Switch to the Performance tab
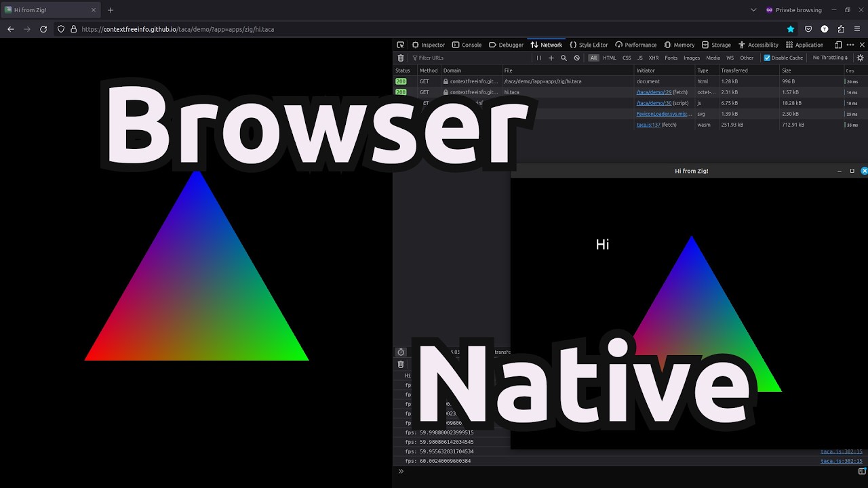The image size is (868, 488). [635, 45]
